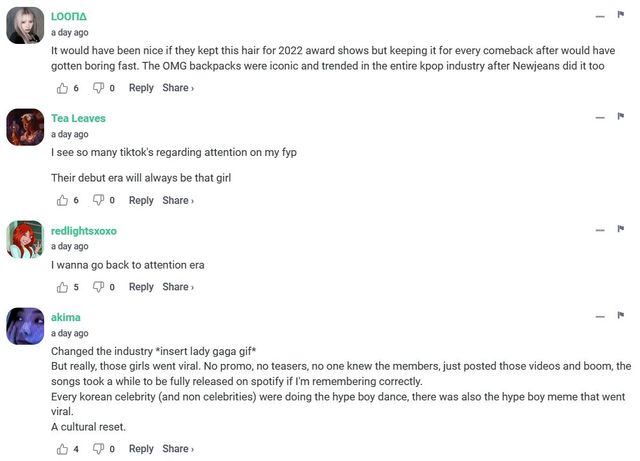Reply to akima's comment
This screenshot has height=461, width=640.
click(141, 449)
